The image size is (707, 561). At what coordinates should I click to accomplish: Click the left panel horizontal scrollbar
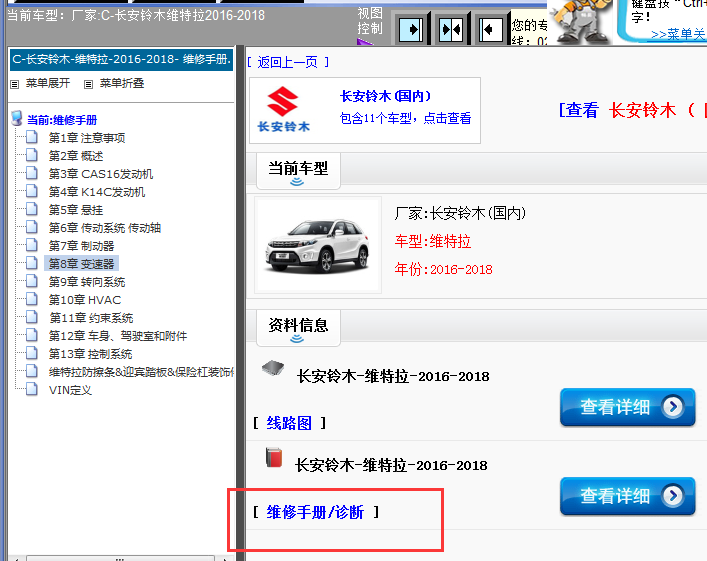coord(119,558)
